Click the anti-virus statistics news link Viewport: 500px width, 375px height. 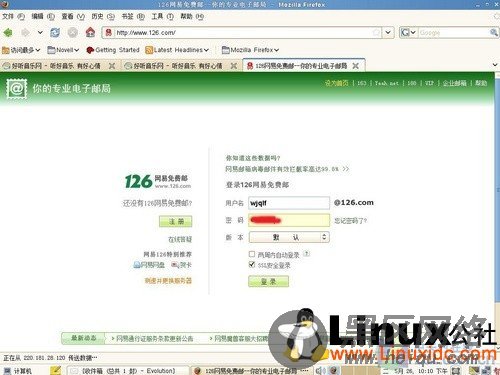[x=287, y=169]
